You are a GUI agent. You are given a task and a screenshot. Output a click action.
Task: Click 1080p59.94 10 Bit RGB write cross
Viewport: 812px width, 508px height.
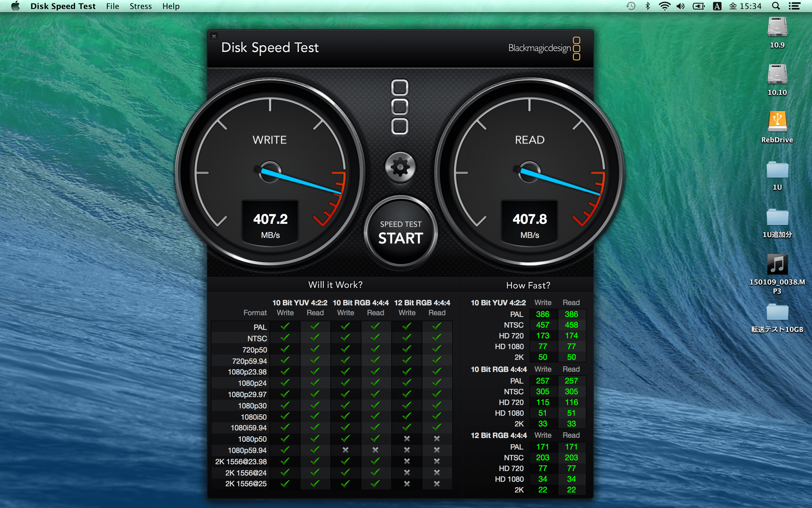click(345, 450)
